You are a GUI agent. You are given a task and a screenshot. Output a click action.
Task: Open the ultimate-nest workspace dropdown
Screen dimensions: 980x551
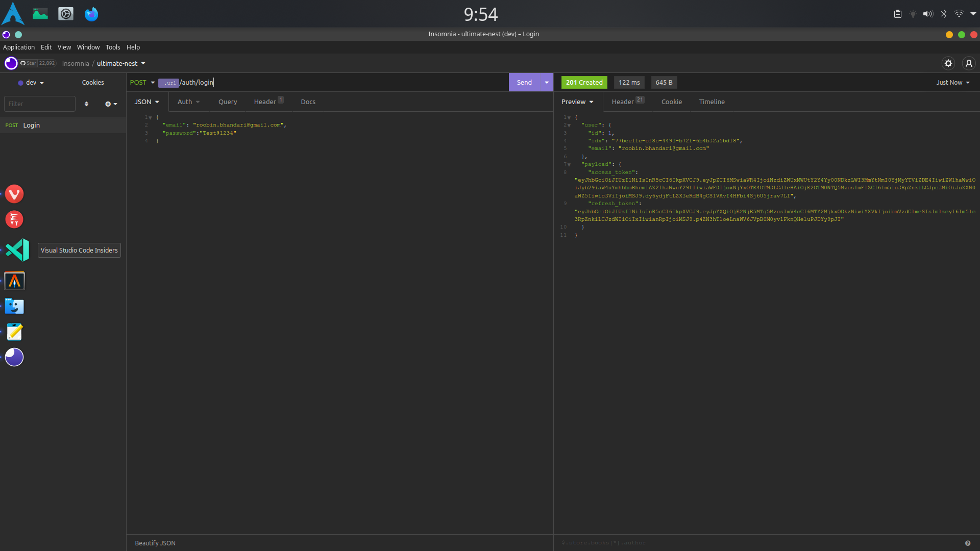click(x=121, y=63)
